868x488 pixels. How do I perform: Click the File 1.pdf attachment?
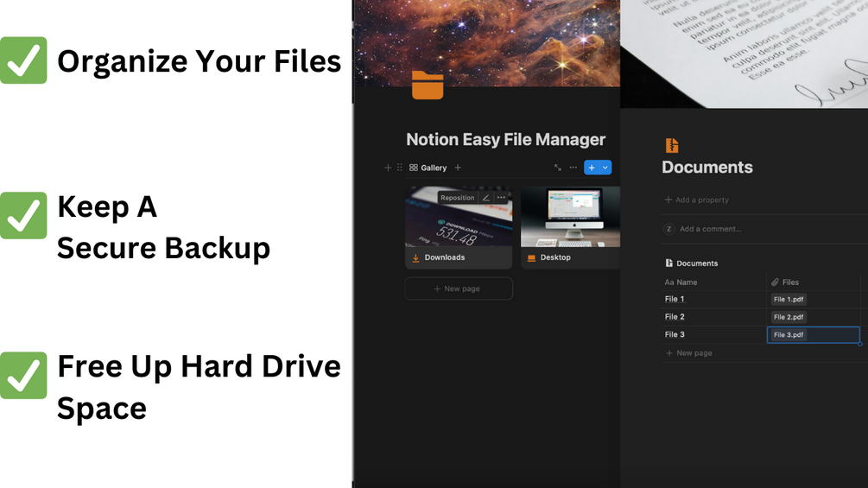click(789, 300)
